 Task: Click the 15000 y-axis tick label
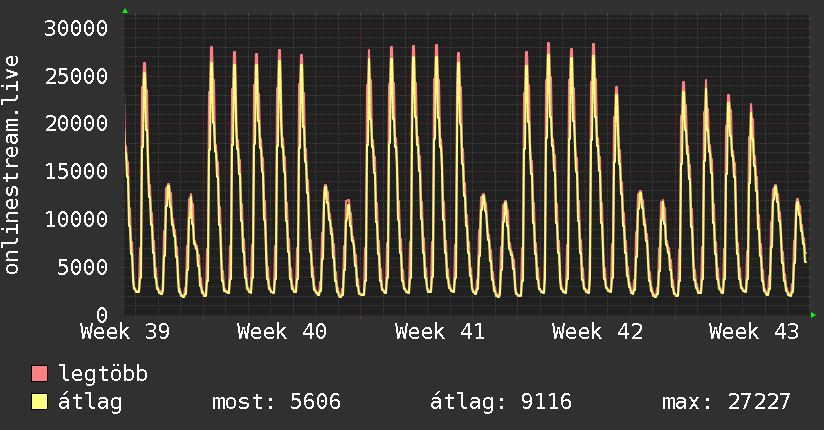[76, 171]
